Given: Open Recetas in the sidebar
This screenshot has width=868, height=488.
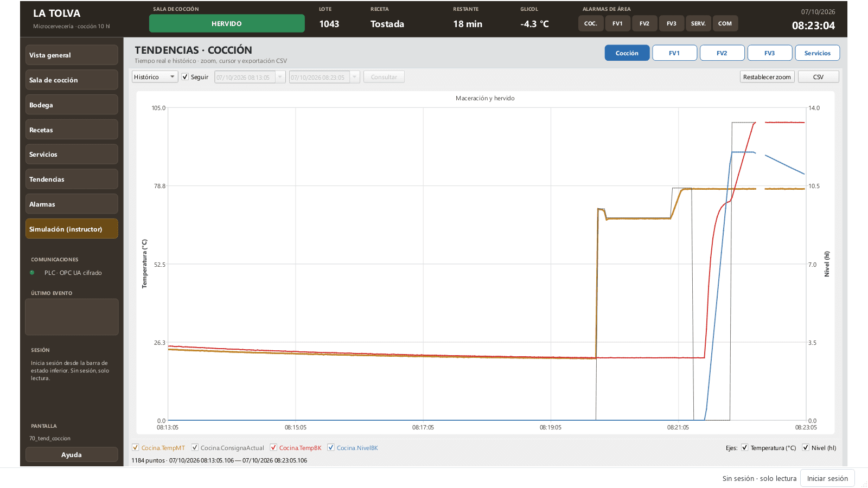Looking at the screenshot, I should (72, 130).
